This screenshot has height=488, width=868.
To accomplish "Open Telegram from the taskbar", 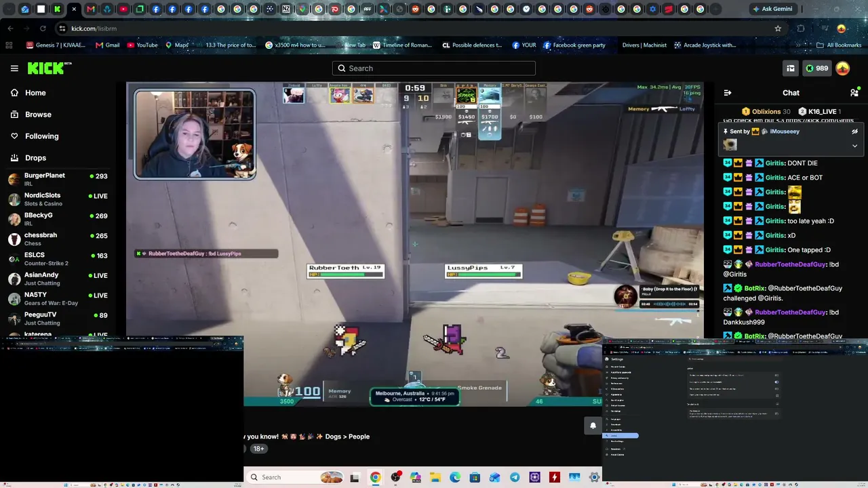I will coord(515,477).
